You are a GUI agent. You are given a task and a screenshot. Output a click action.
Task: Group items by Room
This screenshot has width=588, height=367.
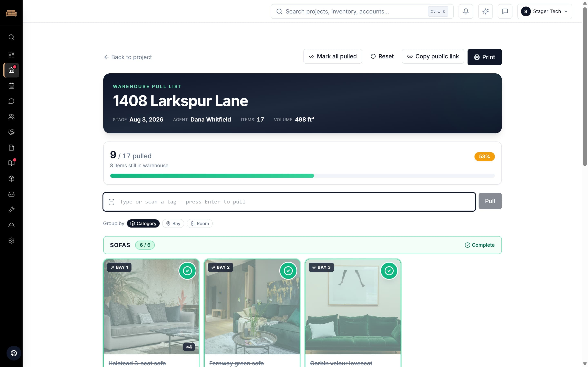tap(199, 223)
